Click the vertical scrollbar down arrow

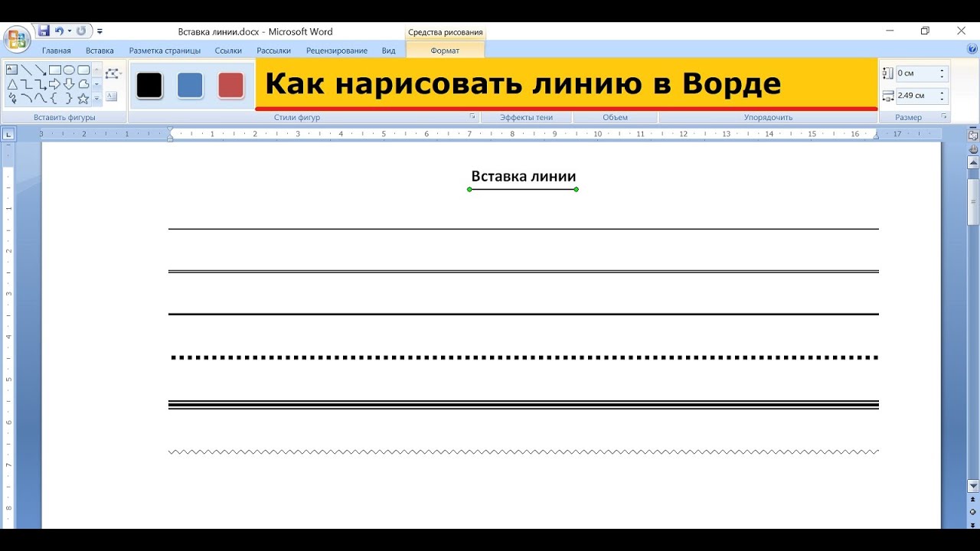click(x=973, y=486)
